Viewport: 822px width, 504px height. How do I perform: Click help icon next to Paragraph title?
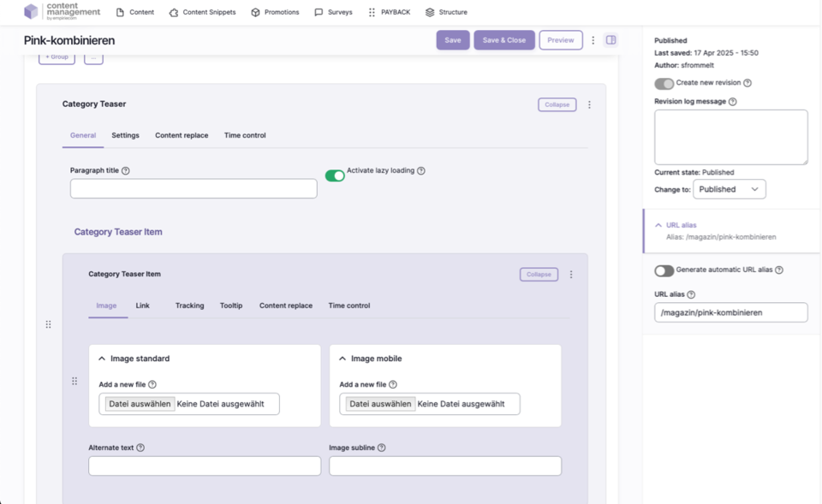(126, 171)
